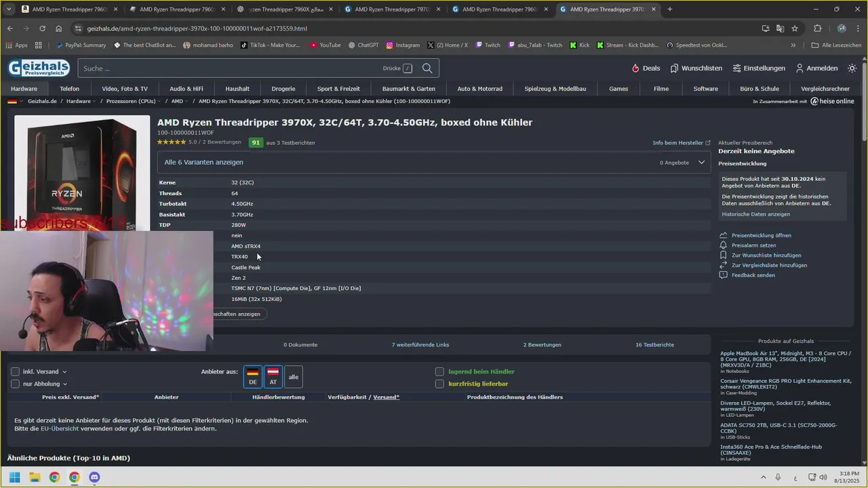Viewport: 868px width, 488px height.
Task: Open the Kick bookmark
Action: tap(580, 45)
